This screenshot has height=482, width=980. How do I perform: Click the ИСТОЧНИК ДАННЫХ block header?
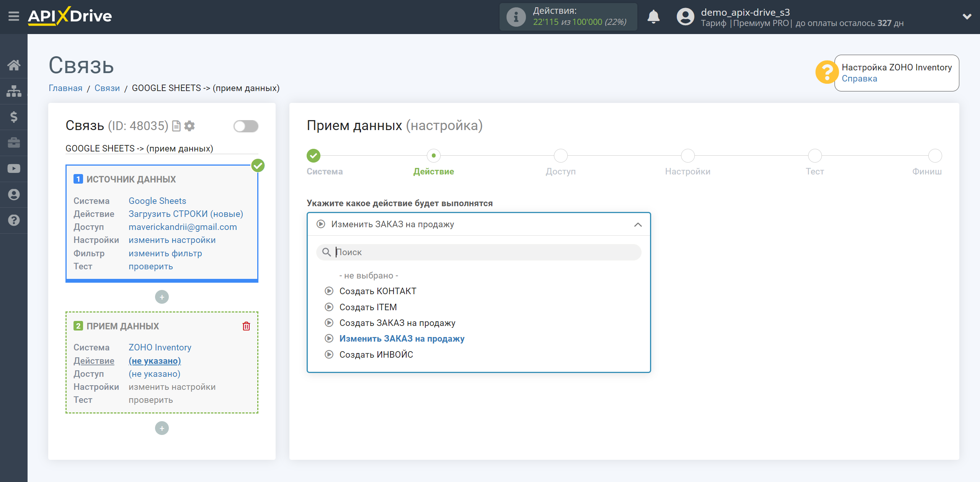(131, 179)
